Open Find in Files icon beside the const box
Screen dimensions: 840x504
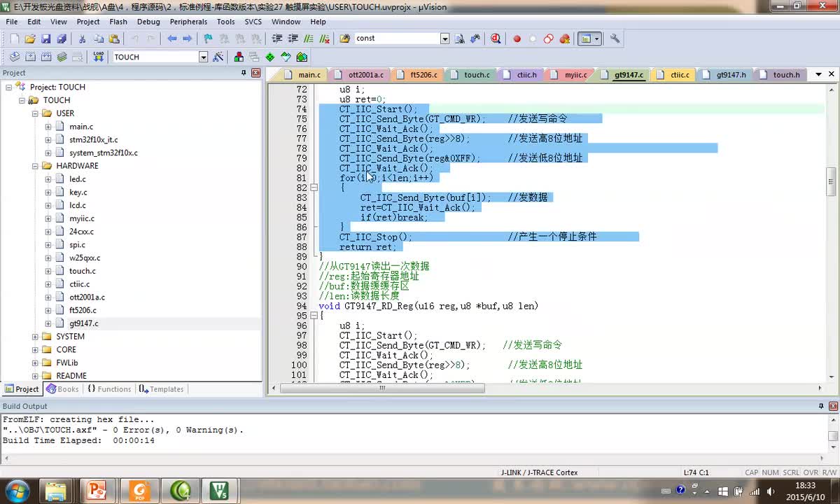click(344, 38)
